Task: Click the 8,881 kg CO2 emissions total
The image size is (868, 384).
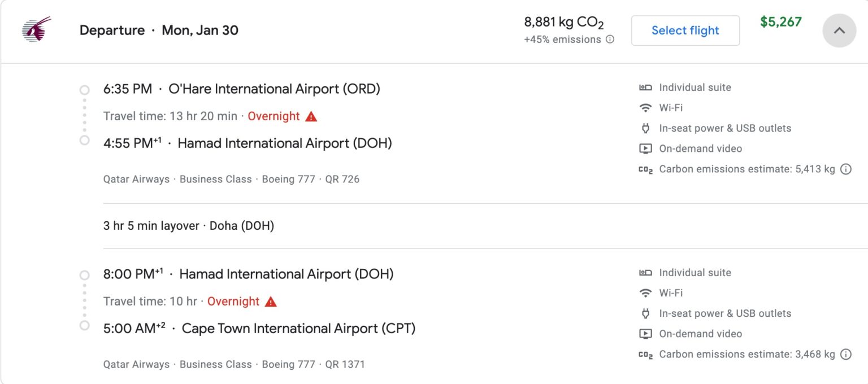Action: (564, 23)
